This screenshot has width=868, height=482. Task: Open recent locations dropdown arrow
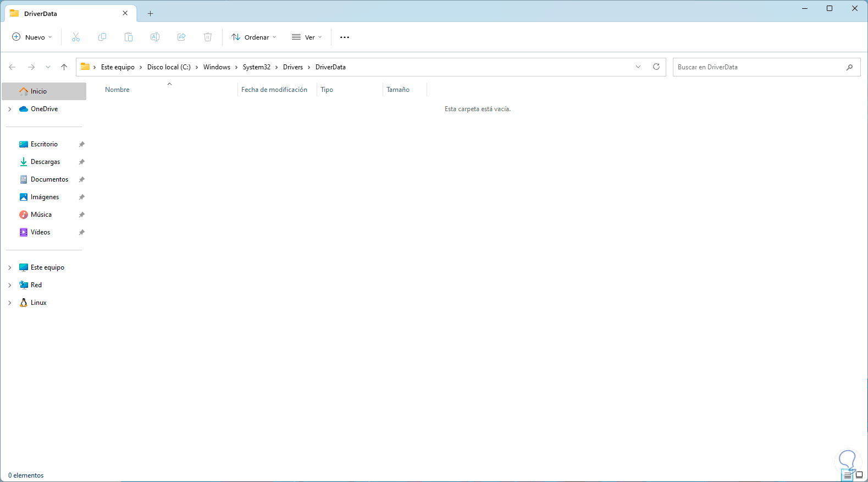(48, 67)
